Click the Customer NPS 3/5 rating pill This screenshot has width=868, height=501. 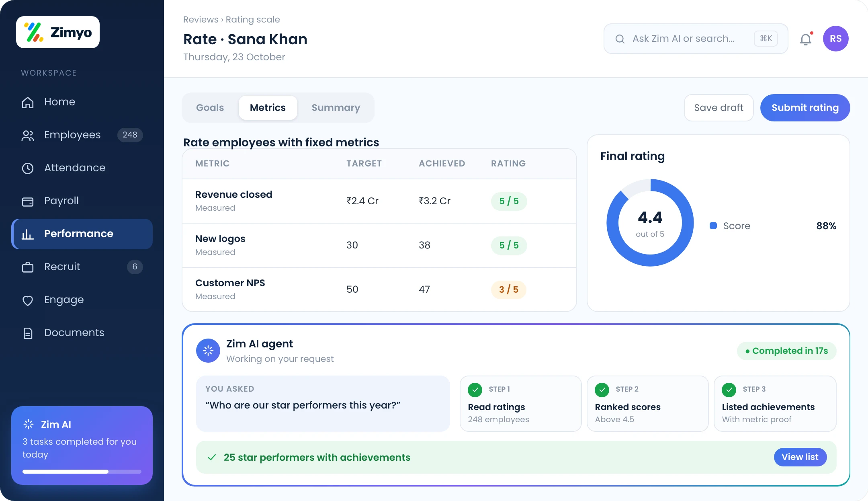point(509,290)
